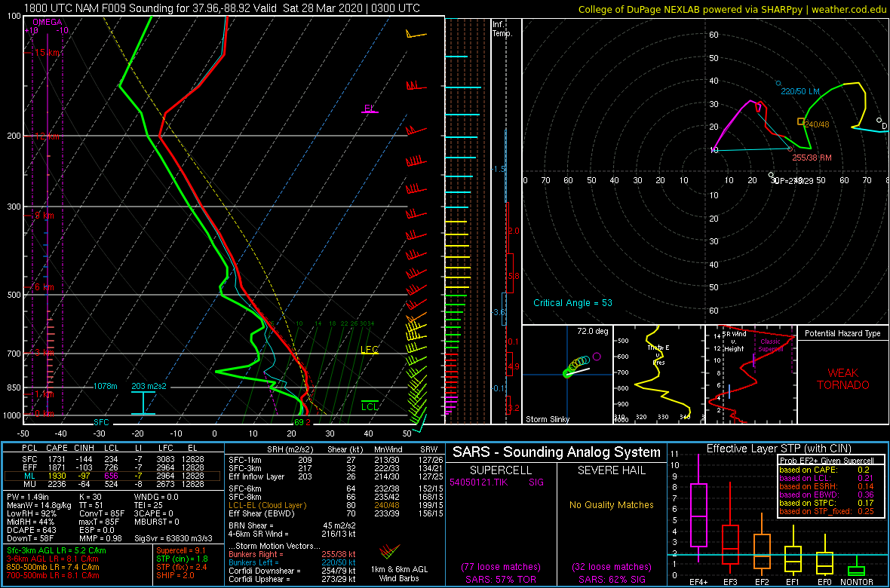Viewport: 890px width, 588px height.
Task: Select the orange EF2 box plot
Action: pyautogui.click(x=762, y=546)
